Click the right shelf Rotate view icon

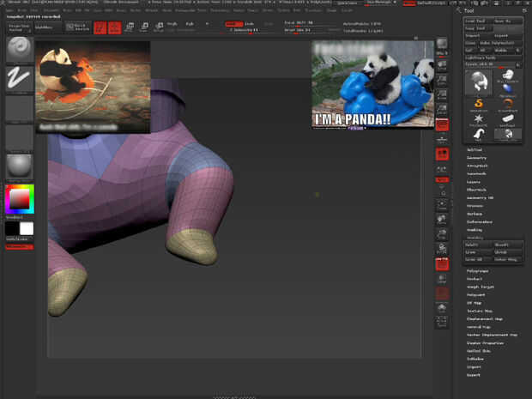[442, 249]
